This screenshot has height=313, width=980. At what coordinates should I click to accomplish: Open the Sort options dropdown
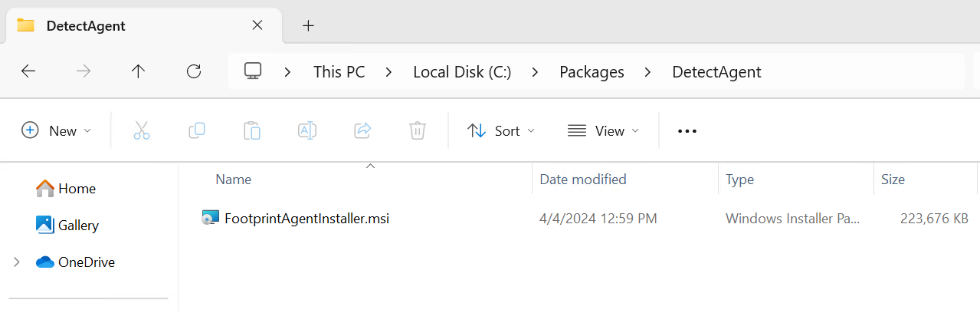pyautogui.click(x=502, y=131)
